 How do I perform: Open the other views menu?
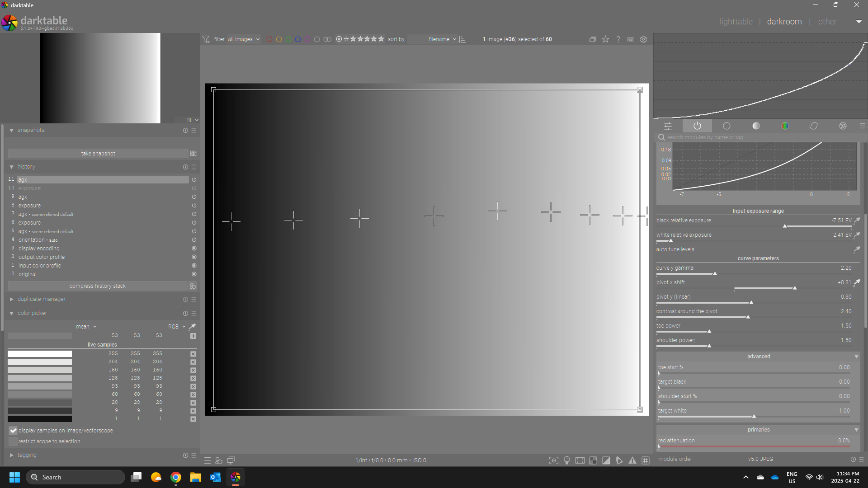pos(827,22)
